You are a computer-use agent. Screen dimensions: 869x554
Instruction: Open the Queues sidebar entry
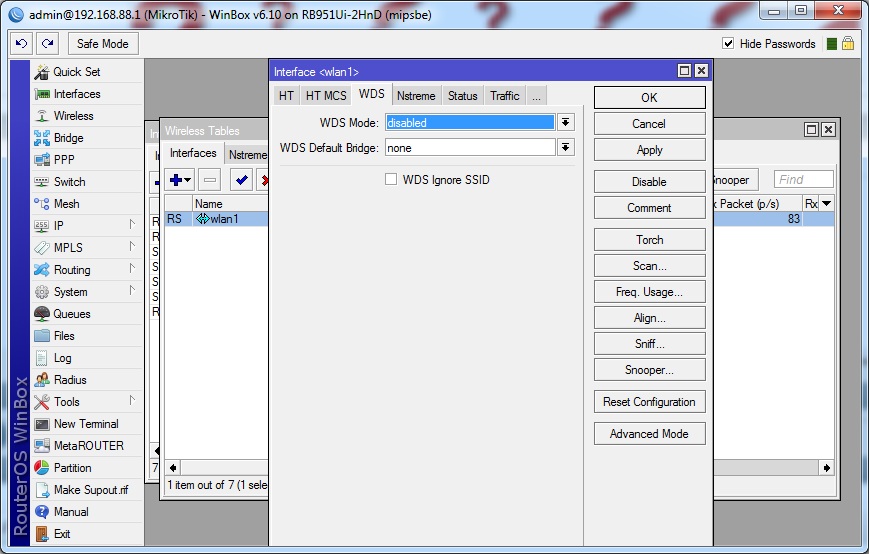87,314
